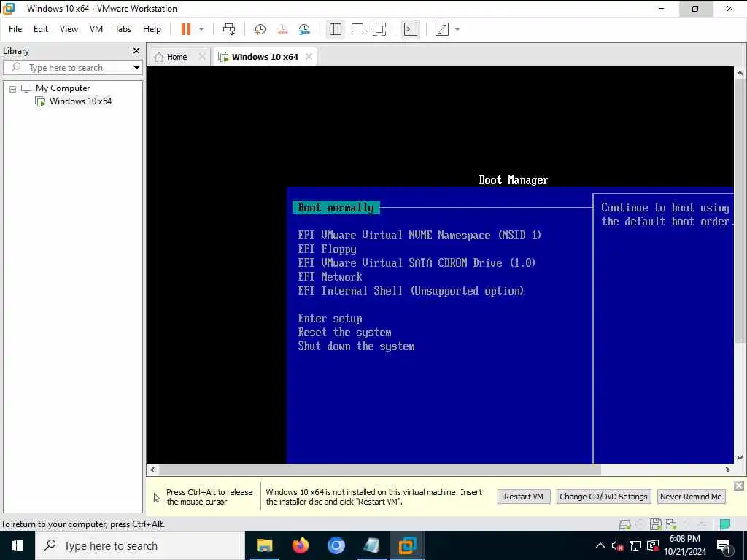
Task: Choose Shut down the system option
Action: pos(356,346)
